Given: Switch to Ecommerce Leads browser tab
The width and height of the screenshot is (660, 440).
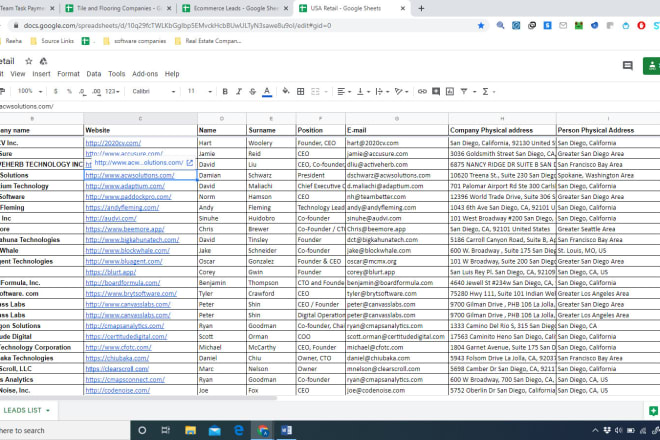Looking at the screenshot, I should pos(235,8).
